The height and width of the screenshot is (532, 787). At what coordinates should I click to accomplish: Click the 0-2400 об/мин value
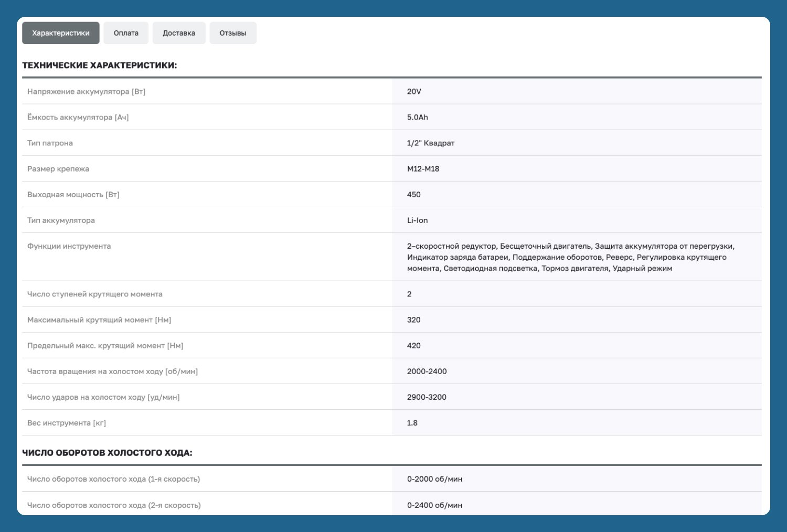pos(435,505)
